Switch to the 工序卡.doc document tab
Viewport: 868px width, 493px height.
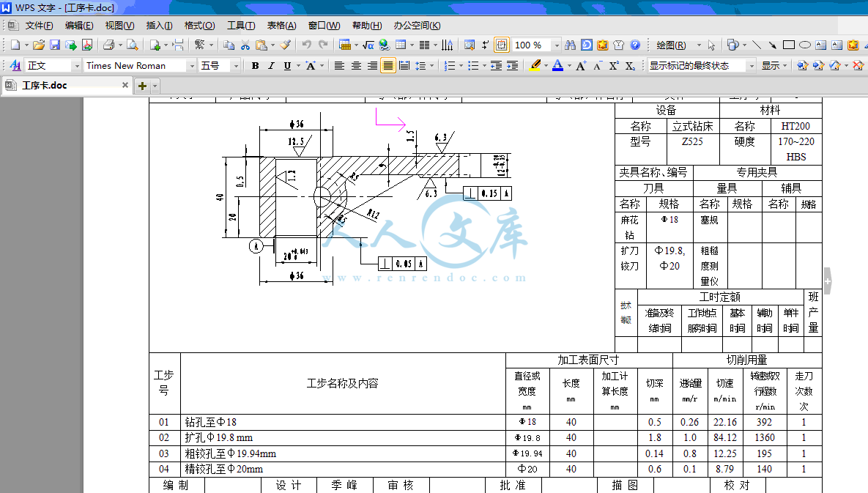click(x=67, y=85)
